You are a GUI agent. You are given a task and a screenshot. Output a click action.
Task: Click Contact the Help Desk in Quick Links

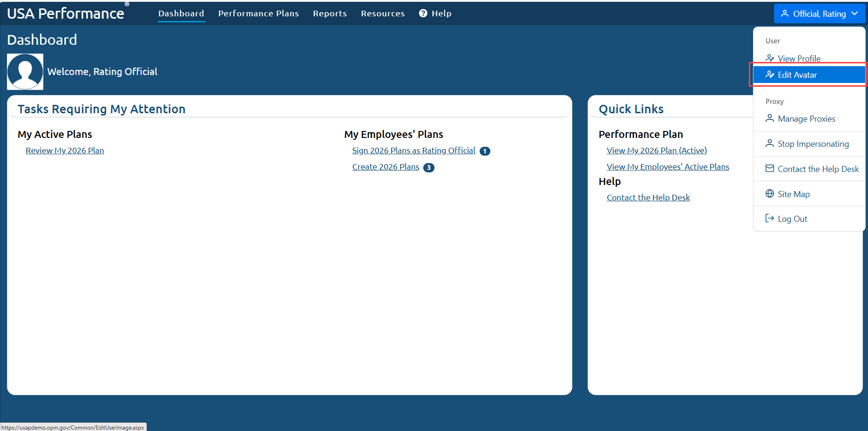pos(648,198)
